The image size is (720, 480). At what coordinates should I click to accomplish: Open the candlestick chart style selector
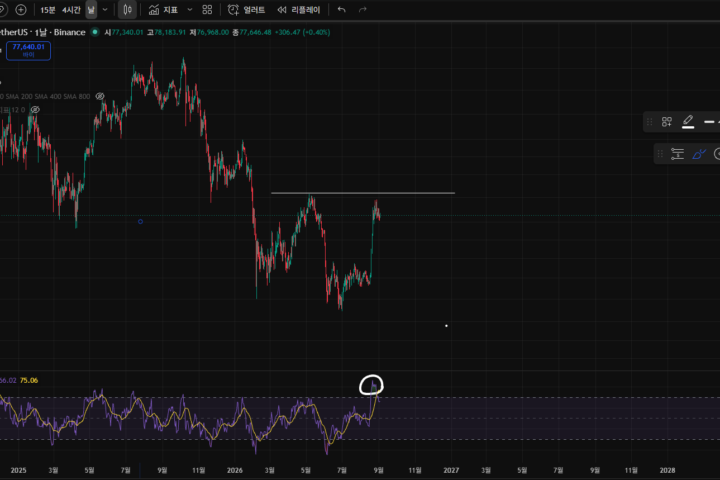[127, 10]
